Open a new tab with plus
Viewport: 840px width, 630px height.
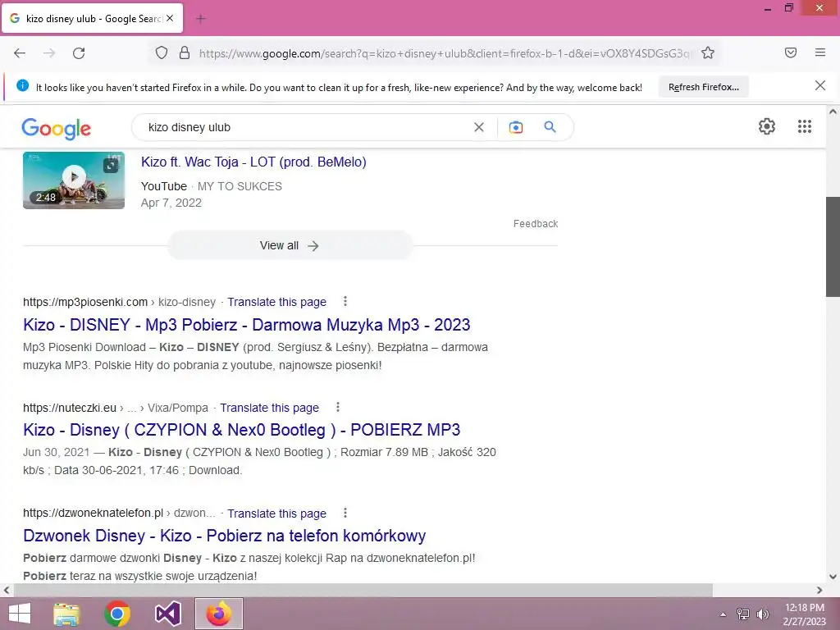[x=201, y=19]
